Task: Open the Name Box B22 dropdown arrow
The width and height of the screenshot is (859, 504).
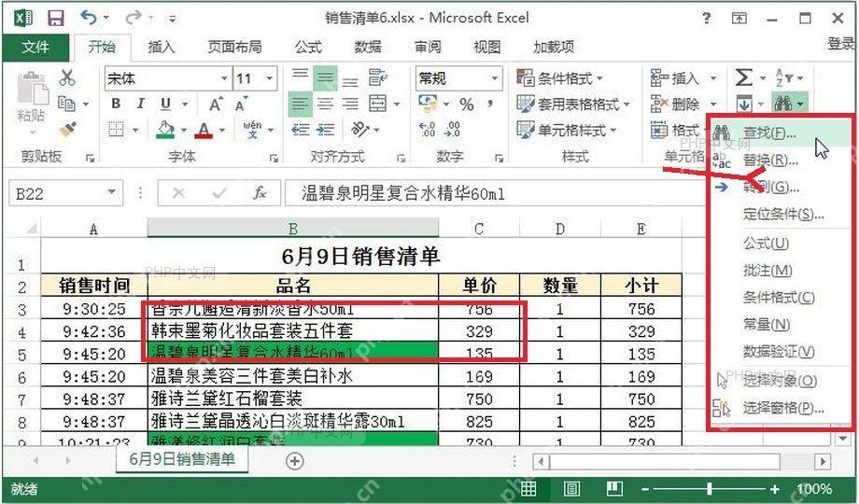Action: tap(112, 192)
